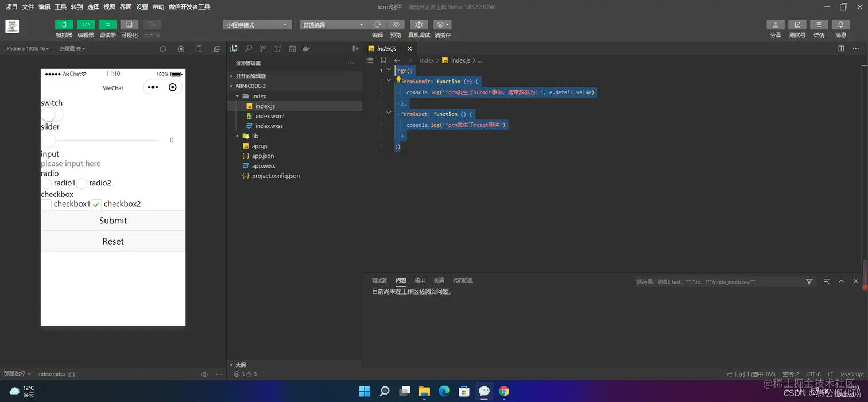Open the 清缓存 clear cache menu
This screenshot has width=868, height=402.
[442, 25]
